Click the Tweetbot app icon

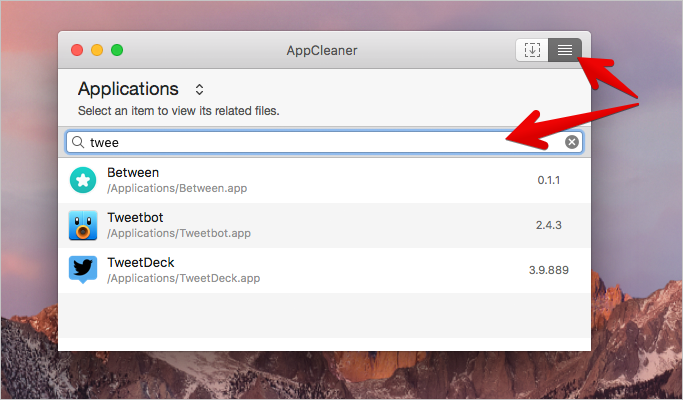[83, 225]
